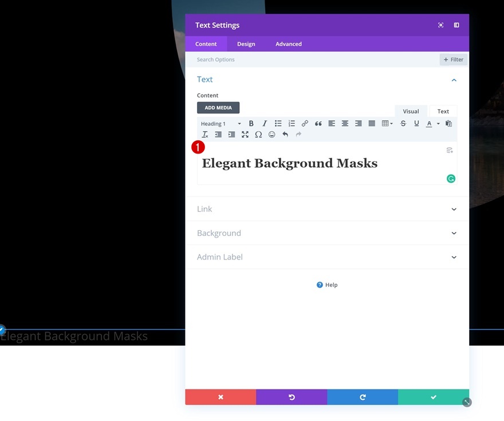Image resolution: width=504 pixels, height=421 pixels.
Task: Open the Advanced tab
Action: (x=289, y=44)
